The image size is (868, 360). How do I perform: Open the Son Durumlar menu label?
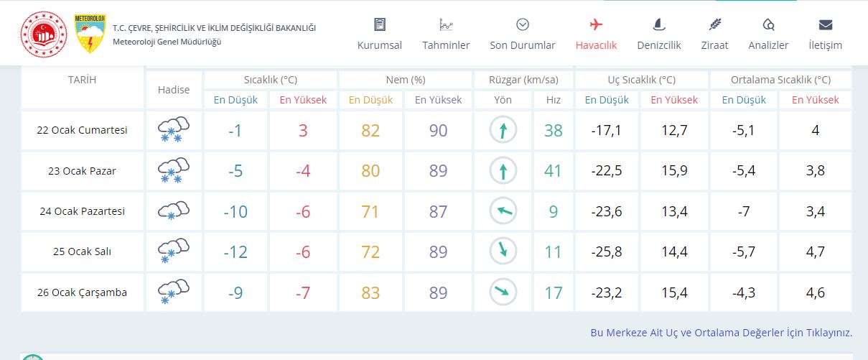point(523,45)
